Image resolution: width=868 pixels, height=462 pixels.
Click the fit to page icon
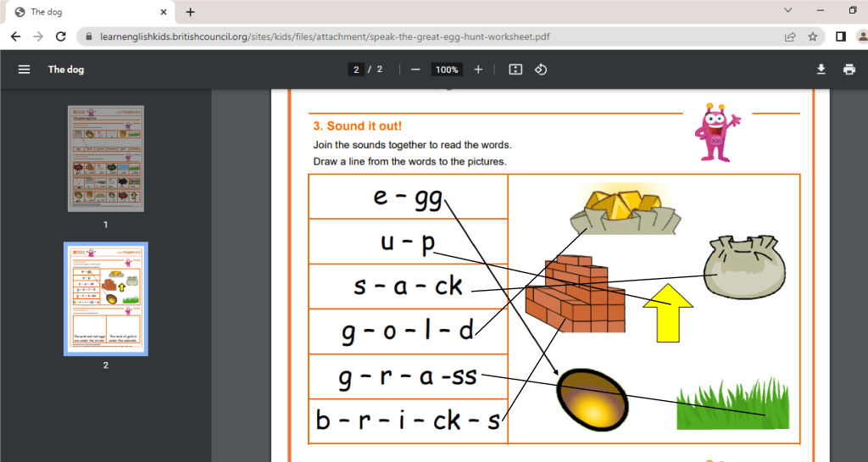pos(515,70)
